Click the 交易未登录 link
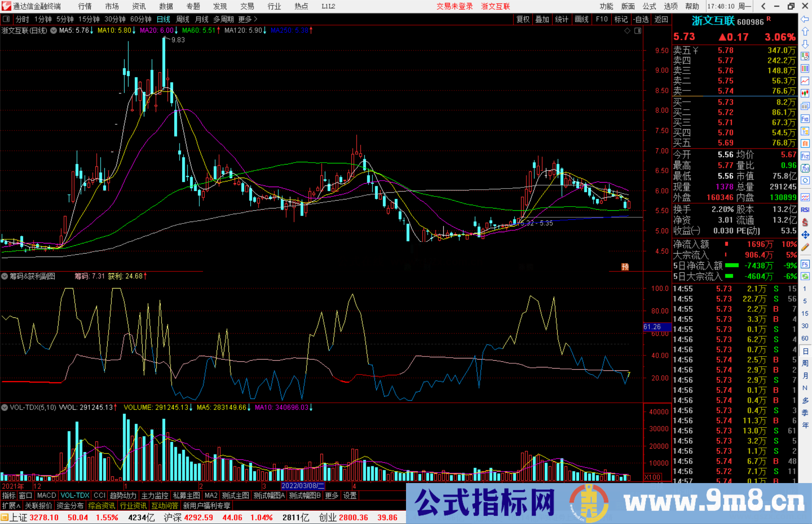The image size is (812, 524). click(454, 6)
